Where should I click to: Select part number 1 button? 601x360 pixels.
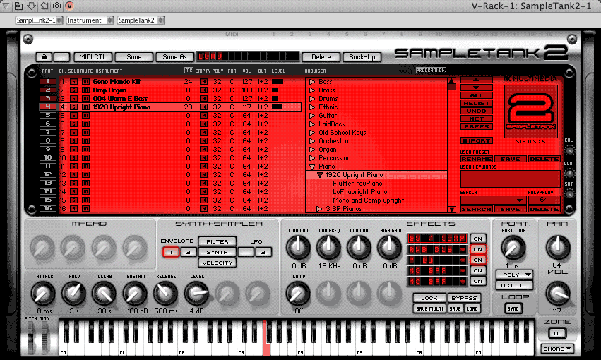48,81
